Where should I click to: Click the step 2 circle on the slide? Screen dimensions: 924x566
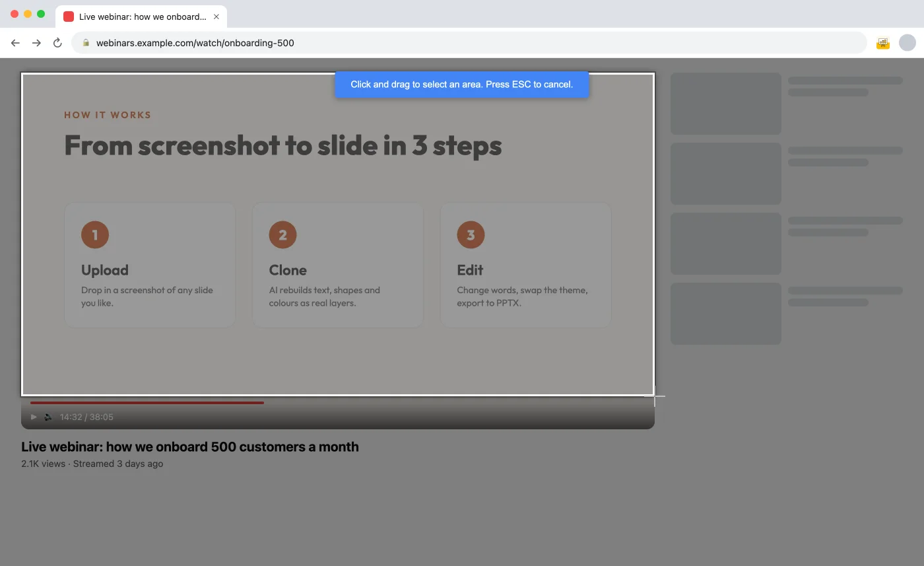tap(282, 235)
